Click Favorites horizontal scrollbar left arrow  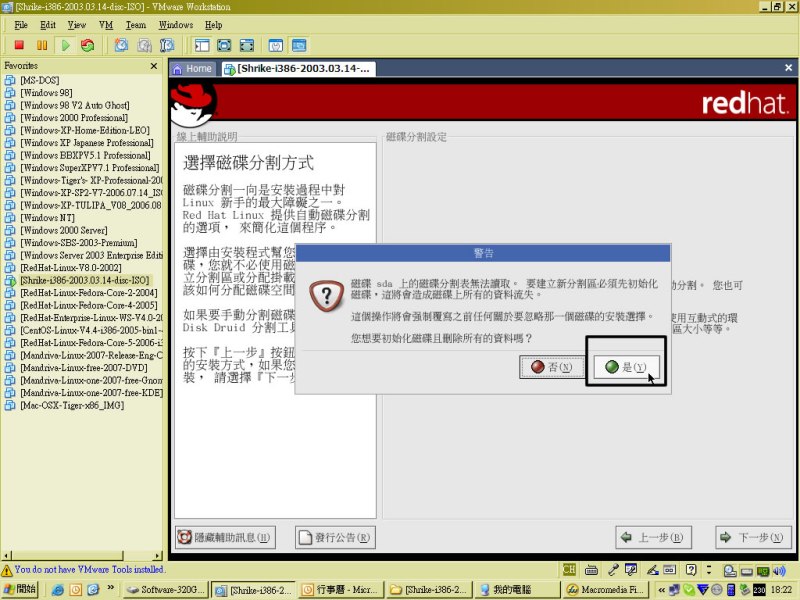tap(6, 555)
